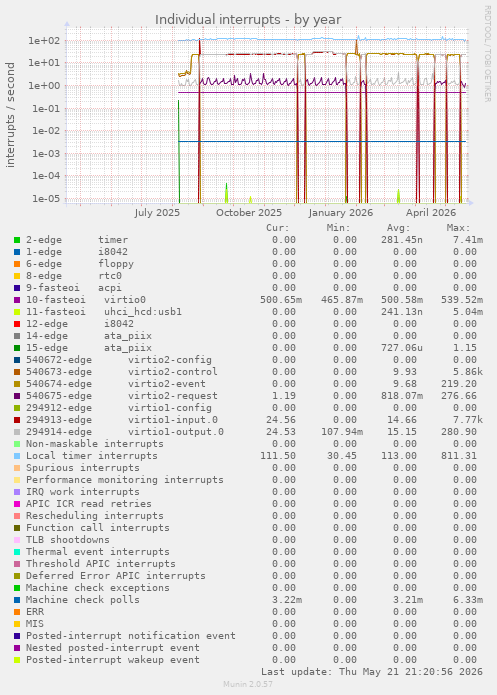Image resolution: width=497 pixels, height=695 pixels.
Task: Select the 'TLB shootdowns' legend label
Action: [x=67, y=539]
